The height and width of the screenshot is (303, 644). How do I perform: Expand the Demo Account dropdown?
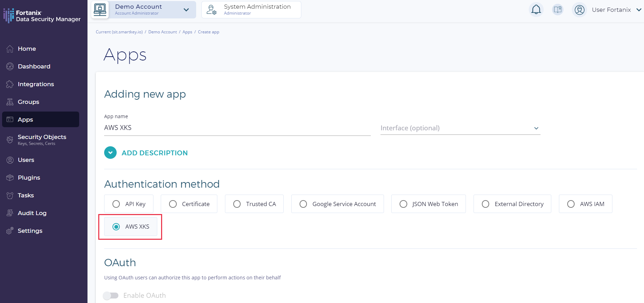pos(186,10)
